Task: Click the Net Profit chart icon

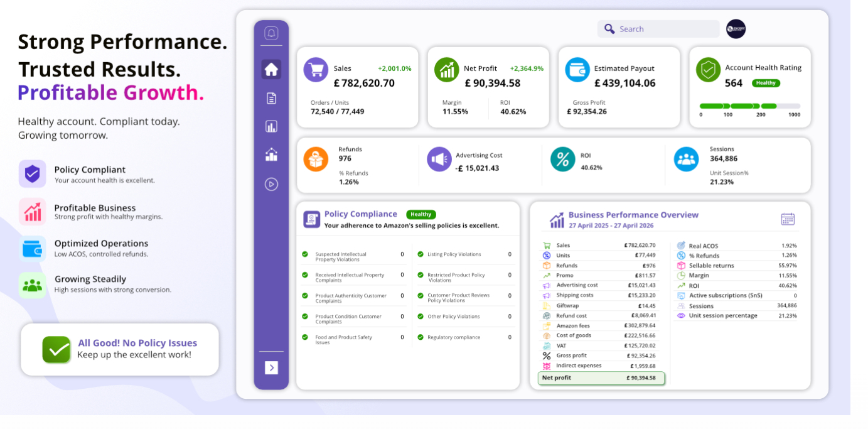Action: pos(447,70)
